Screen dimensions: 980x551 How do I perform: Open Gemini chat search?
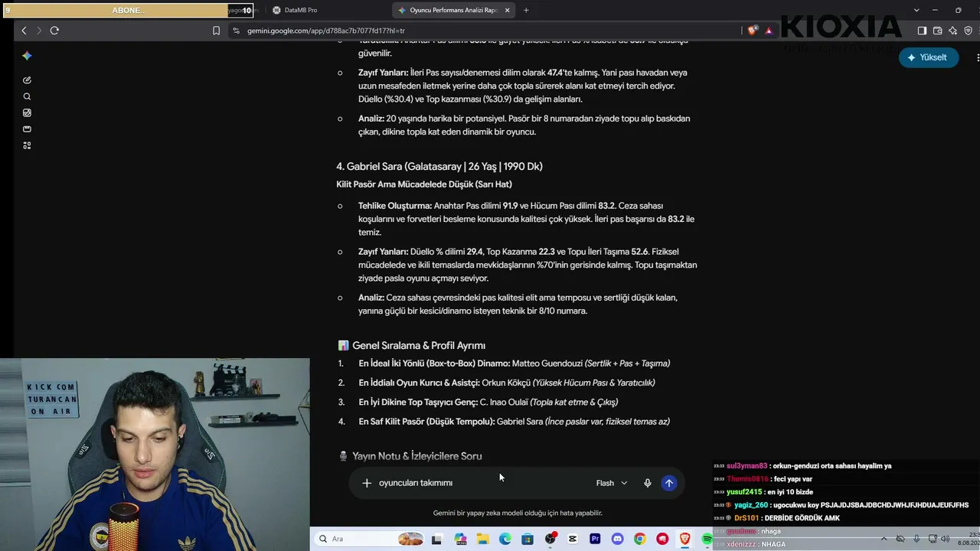(x=27, y=96)
